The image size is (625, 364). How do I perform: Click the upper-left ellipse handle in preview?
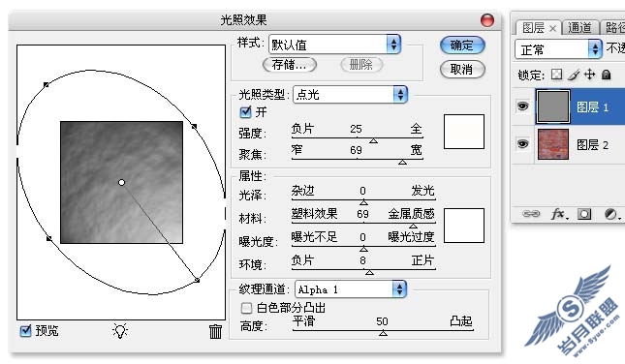(47, 85)
